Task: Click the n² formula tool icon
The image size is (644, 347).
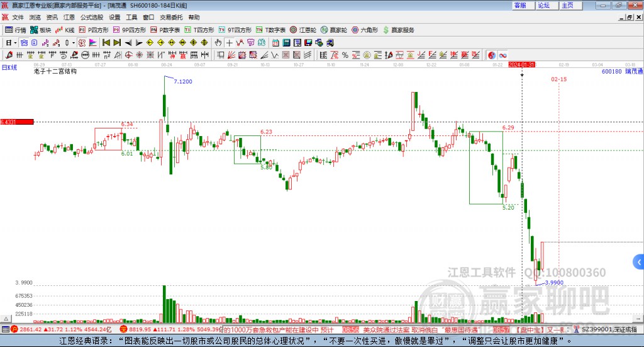Action: (x=107, y=55)
